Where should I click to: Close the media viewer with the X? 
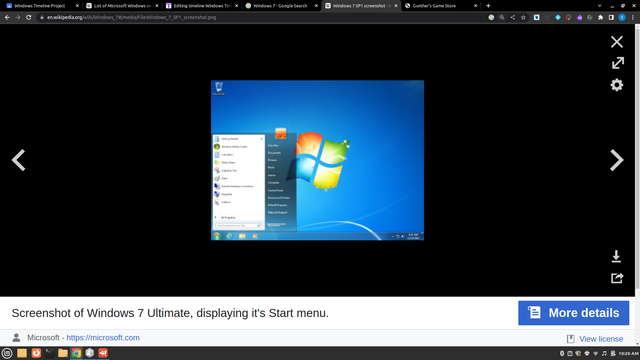617,42
